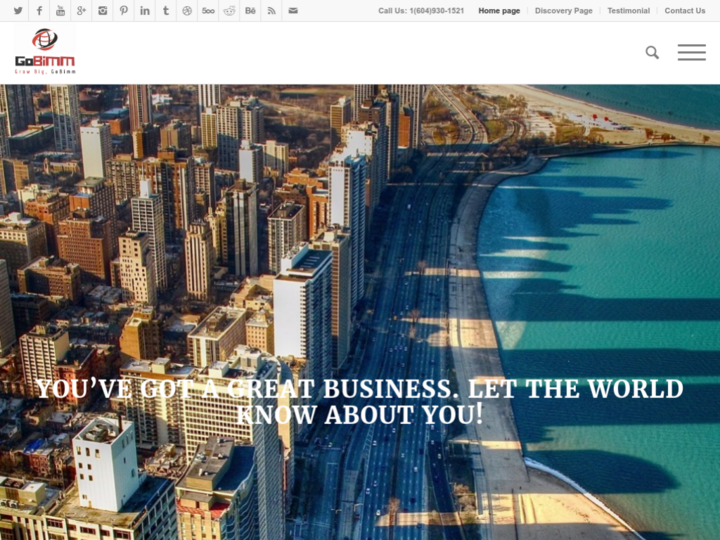The image size is (720, 540).
Task: Click the Tumblr icon
Action: [x=166, y=11]
